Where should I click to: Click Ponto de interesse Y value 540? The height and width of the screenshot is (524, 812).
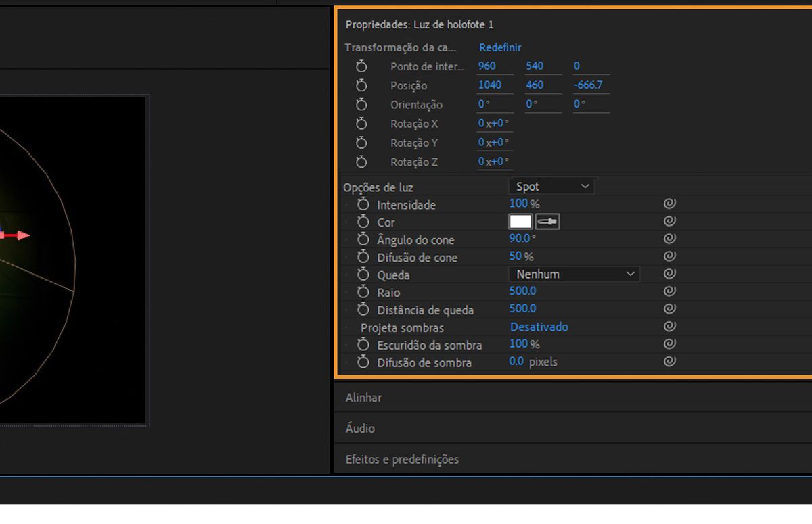pyautogui.click(x=535, y=66)
